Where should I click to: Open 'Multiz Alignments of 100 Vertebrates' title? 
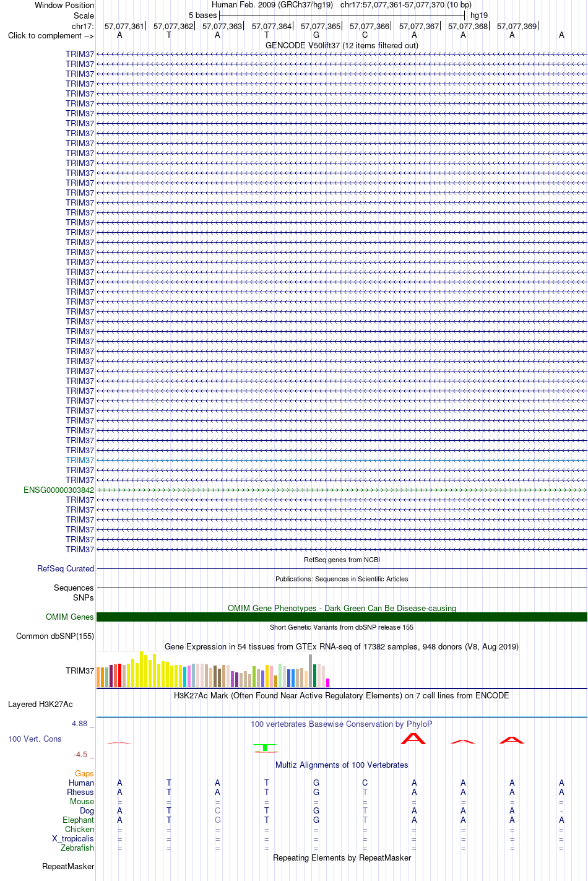pyautogui.click(x=342, y=765)
